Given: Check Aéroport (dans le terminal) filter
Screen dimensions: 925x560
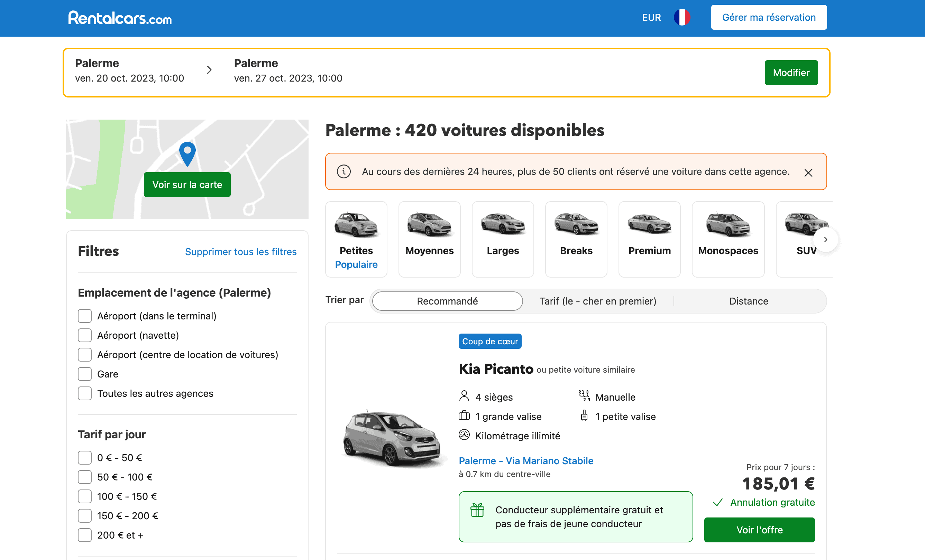Looking at the screenshot, I should point(84,316).
